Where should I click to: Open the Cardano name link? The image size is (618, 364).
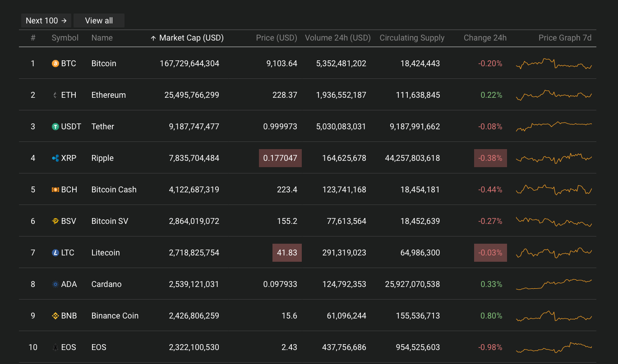tap(106, 284)
